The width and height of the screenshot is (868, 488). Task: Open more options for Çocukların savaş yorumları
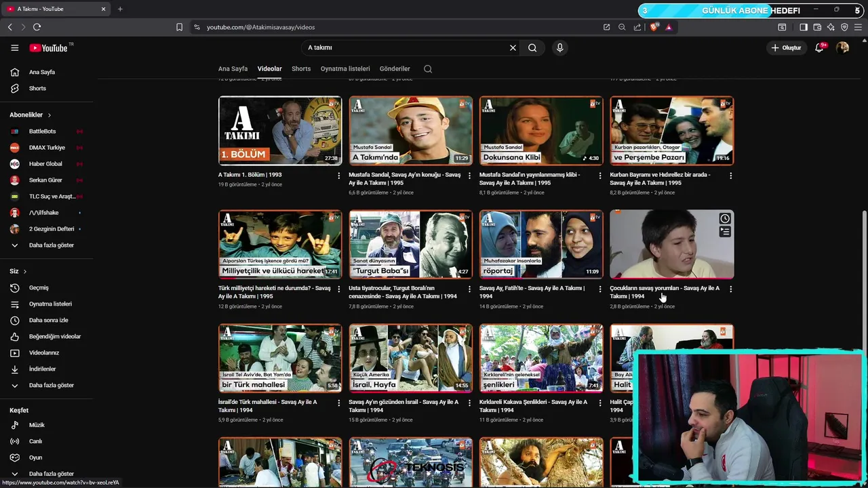(730, 289)
